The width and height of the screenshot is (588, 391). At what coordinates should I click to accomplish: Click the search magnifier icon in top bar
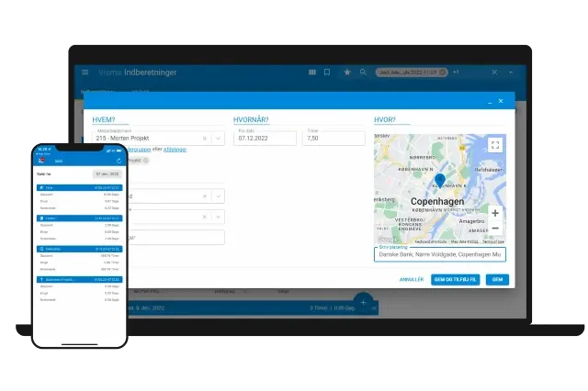364,72
